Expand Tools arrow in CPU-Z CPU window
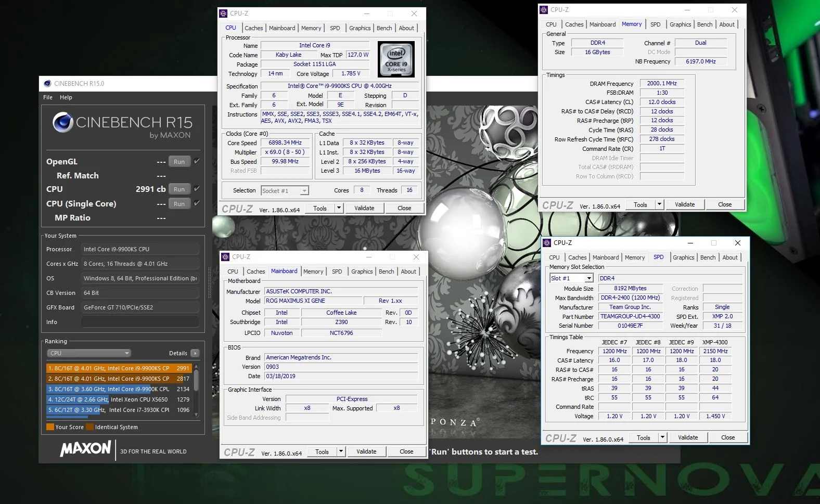This screenshot has width=820, height=504. tap(339, 208)
